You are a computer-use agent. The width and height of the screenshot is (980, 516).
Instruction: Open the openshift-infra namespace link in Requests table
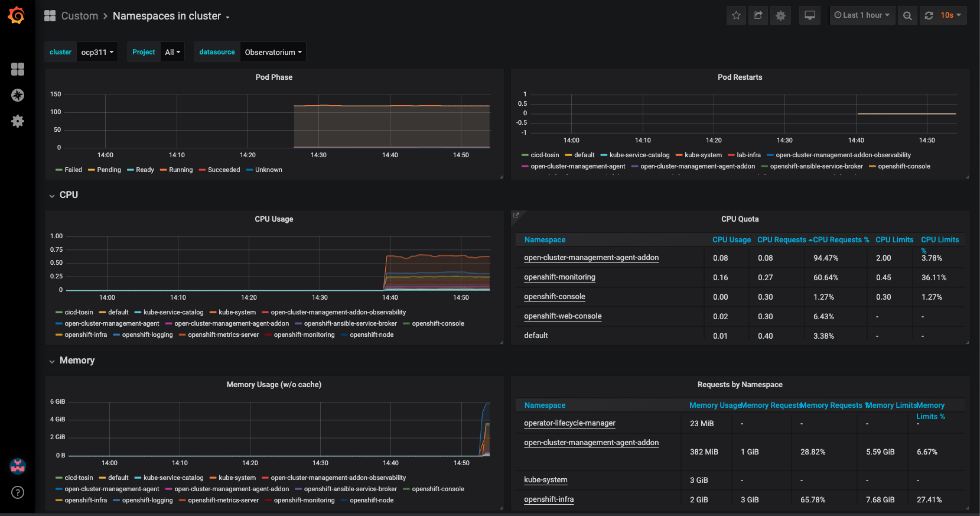click(549, 499)
